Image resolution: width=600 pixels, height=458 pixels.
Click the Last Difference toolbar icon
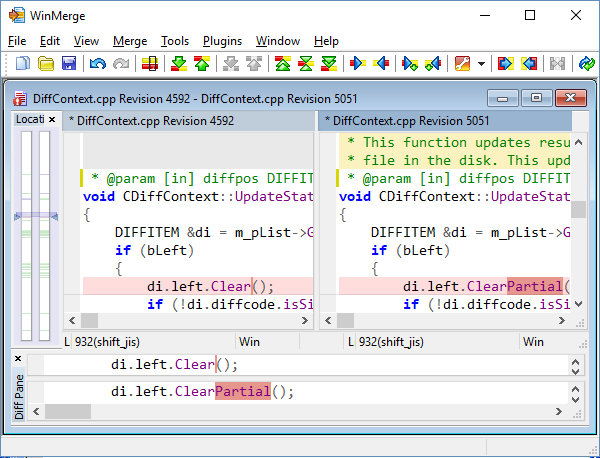pyautogui.click(x=329, y=64)
